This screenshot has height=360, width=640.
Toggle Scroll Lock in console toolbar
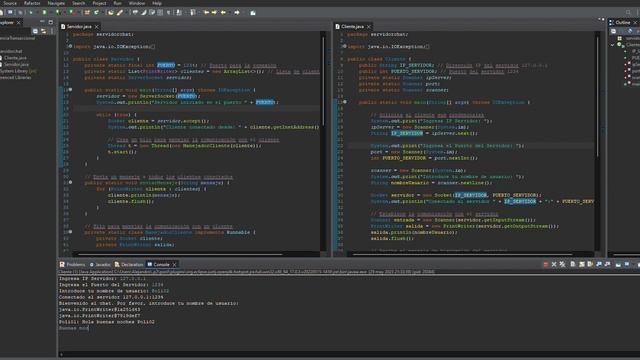[582, 264]
